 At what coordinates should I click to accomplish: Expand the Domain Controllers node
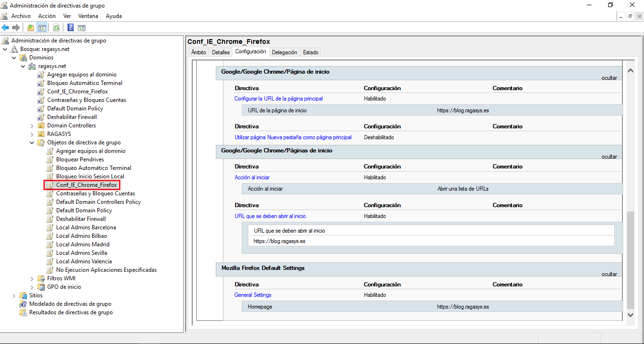pos(32,126)
